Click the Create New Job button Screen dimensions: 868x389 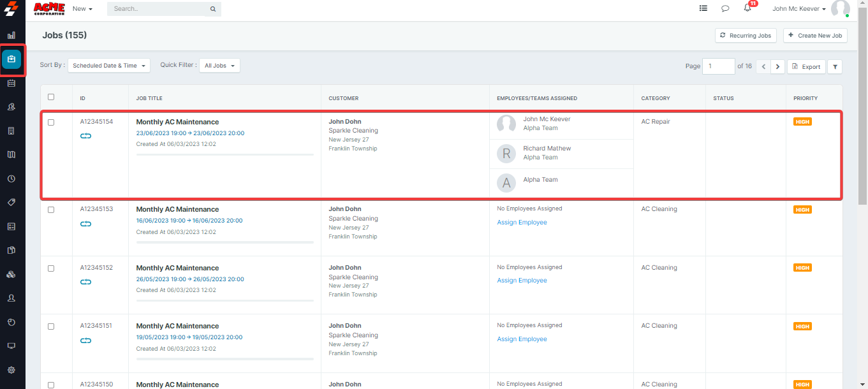815,36
